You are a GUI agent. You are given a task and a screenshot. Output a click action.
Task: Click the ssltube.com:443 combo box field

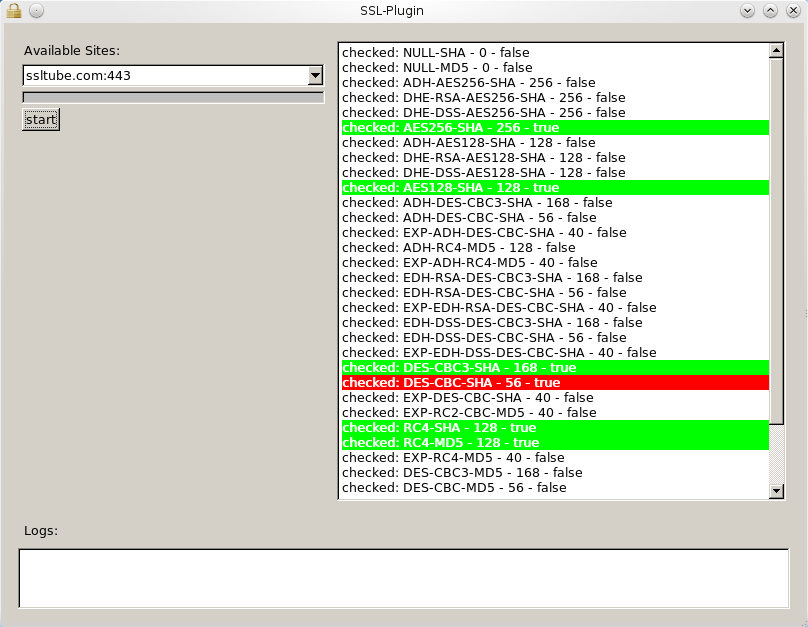tap(165, 76)
